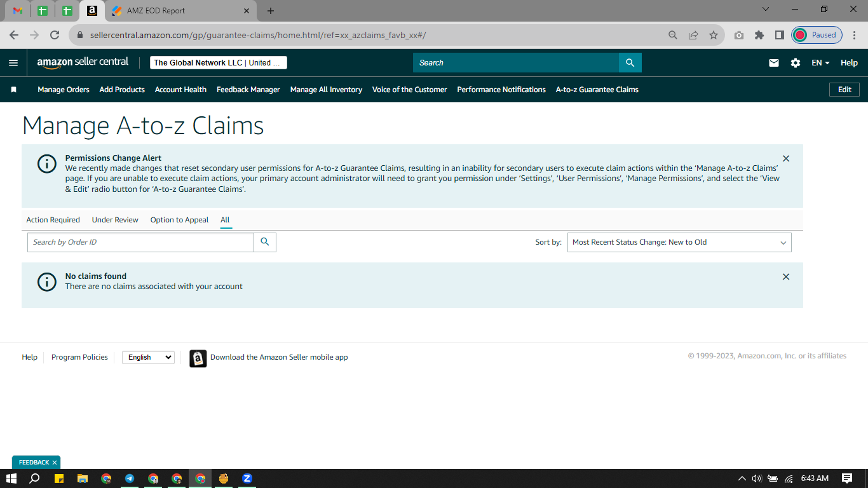Switch to the Under Review tab
The height and width of the screenshot is (488, 868).
pos(115,220)
